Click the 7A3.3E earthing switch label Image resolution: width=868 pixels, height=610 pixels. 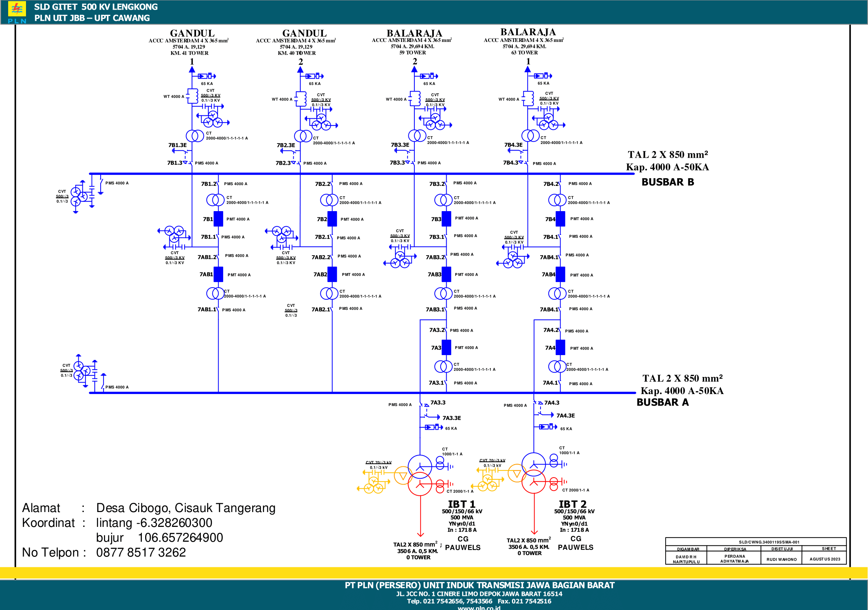451,418
